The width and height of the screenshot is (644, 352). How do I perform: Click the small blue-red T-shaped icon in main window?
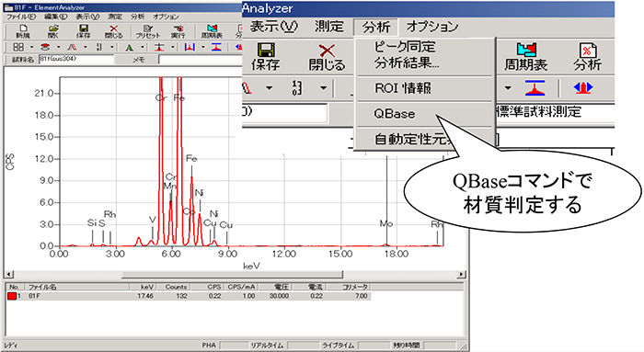(216, 47)
